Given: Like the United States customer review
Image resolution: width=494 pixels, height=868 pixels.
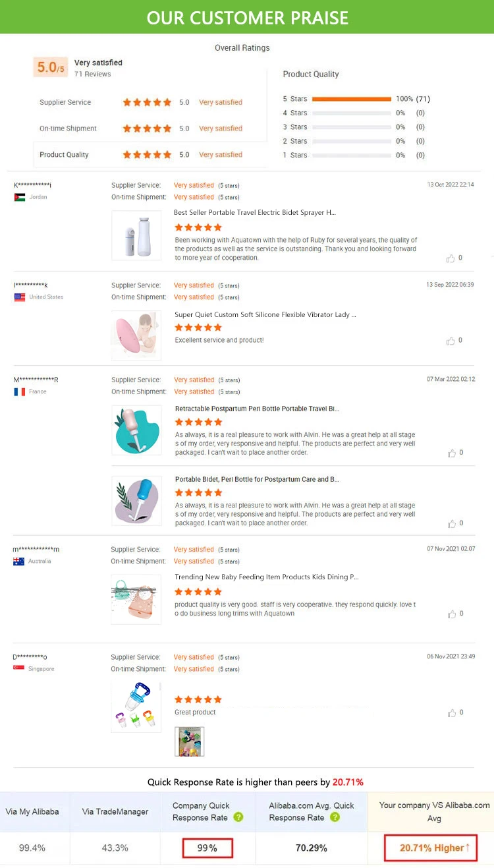Looking at the screenshot, I should pyautogui.click(x=451, y=341).
